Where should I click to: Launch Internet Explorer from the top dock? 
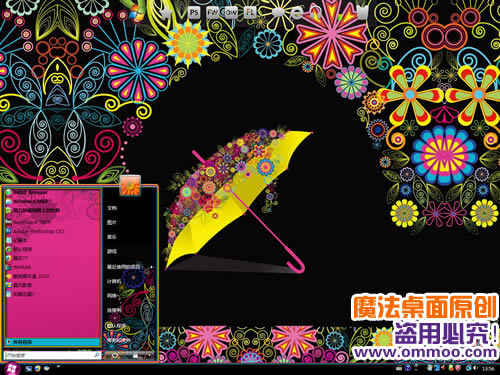[x=297, y=13]
